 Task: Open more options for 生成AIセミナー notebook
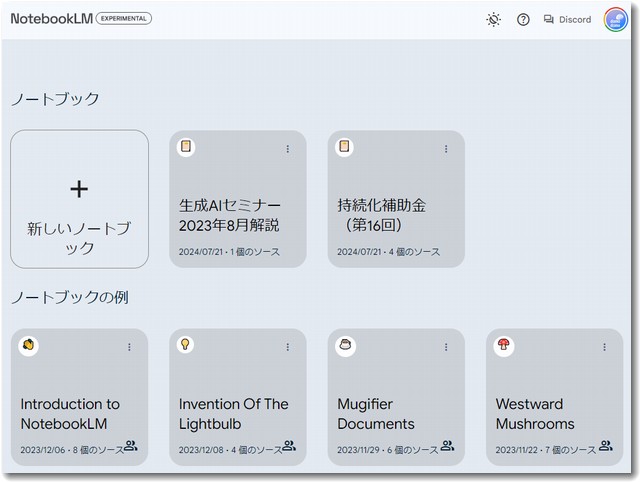(x=288, y=149)
